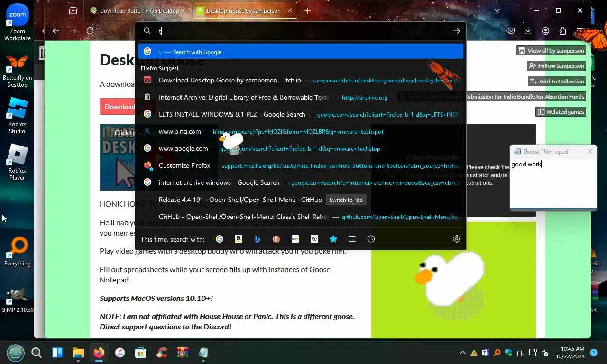Click into Goose Not-epad text area
Image resolution: width=607 pixels, height=364 pixels.
coord(553,183)
